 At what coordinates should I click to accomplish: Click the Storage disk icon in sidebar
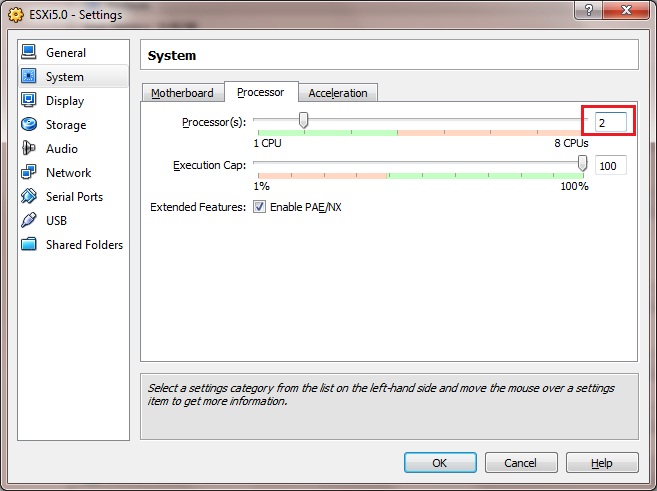(29, 124)
